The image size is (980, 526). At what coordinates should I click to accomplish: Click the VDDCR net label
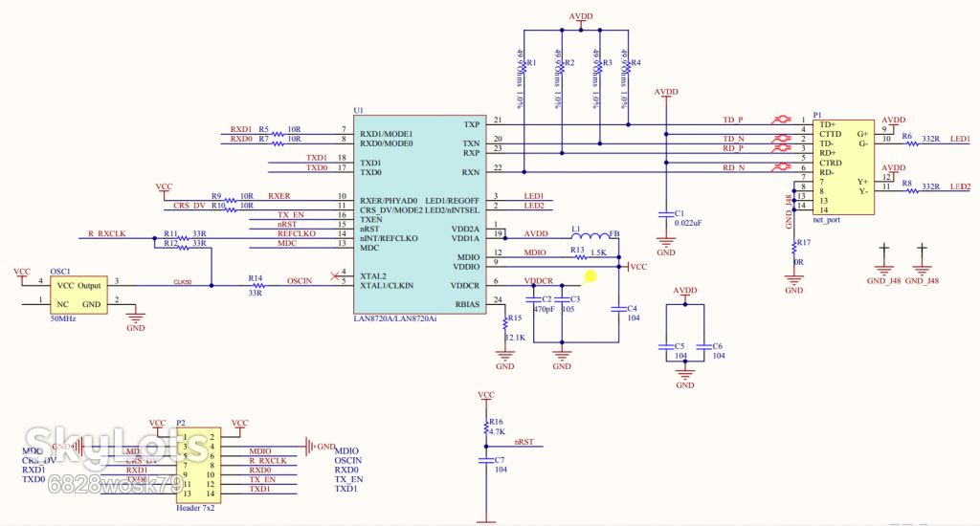click(x=538, y=281)
